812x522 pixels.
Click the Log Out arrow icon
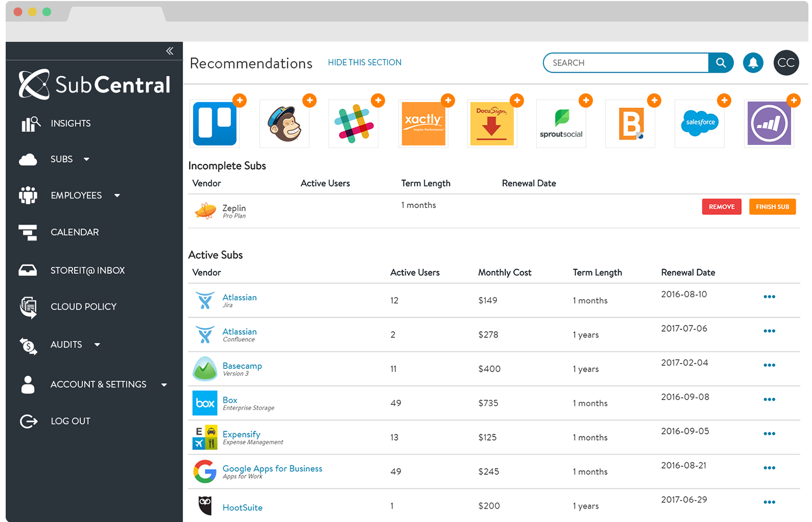(x=28, y=421)
